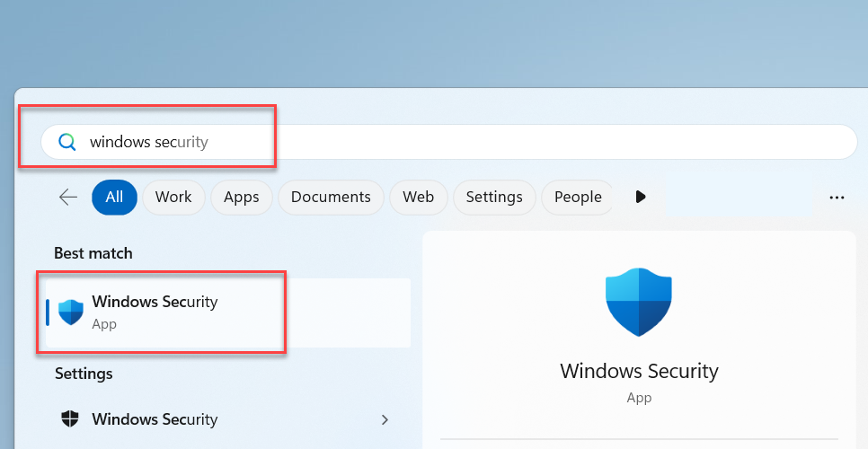Select the All filter tab

[115, 197]
